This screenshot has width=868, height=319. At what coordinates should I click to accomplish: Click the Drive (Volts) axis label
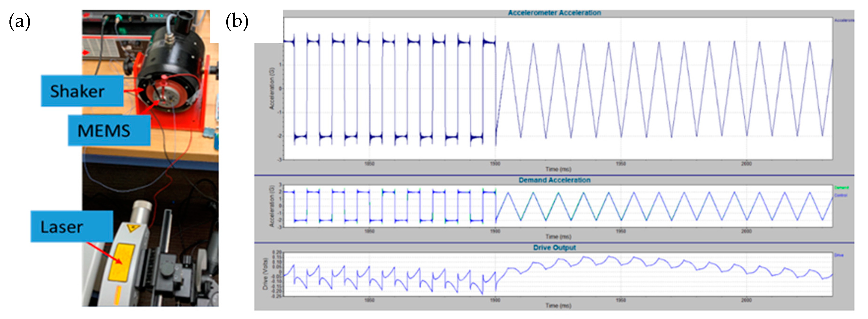click(265, 274)
